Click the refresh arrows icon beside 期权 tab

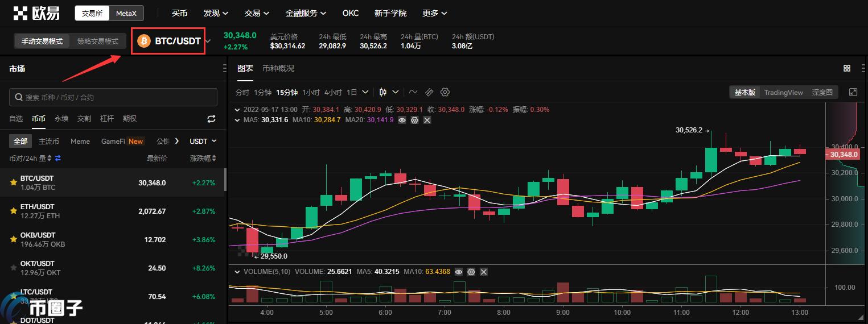point(211,119)
